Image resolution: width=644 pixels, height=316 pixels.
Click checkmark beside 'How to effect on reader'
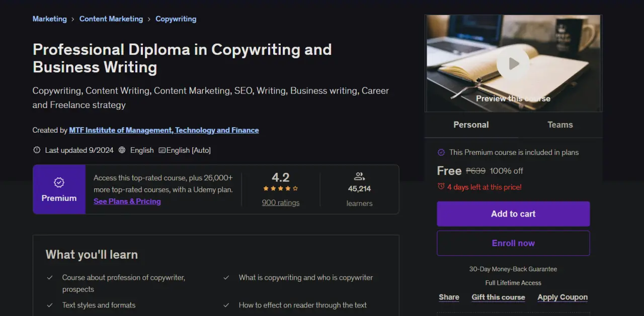(226, 305)
